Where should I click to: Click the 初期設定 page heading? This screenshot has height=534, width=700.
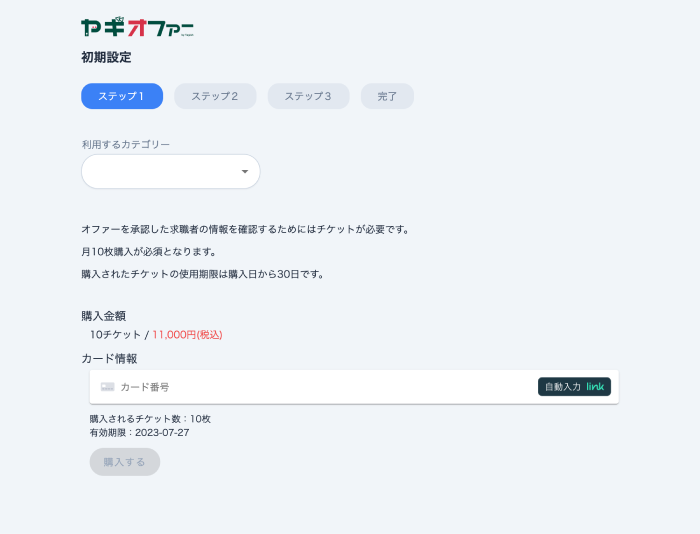point(106,57)
